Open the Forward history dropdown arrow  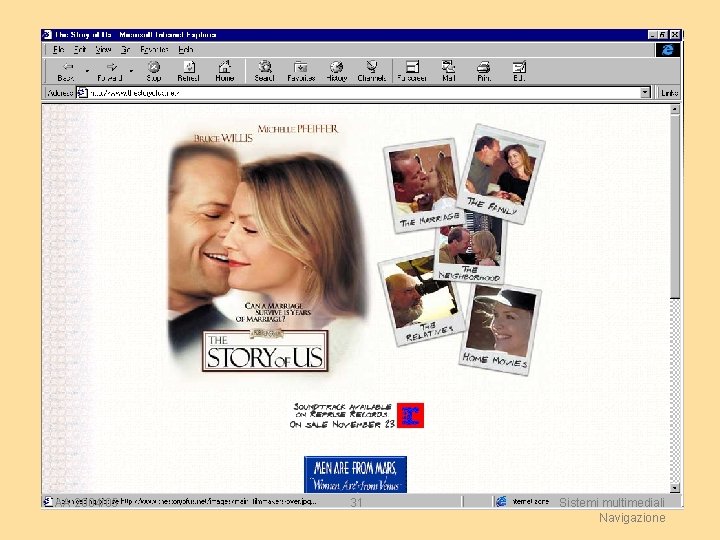tap(131, 72)
